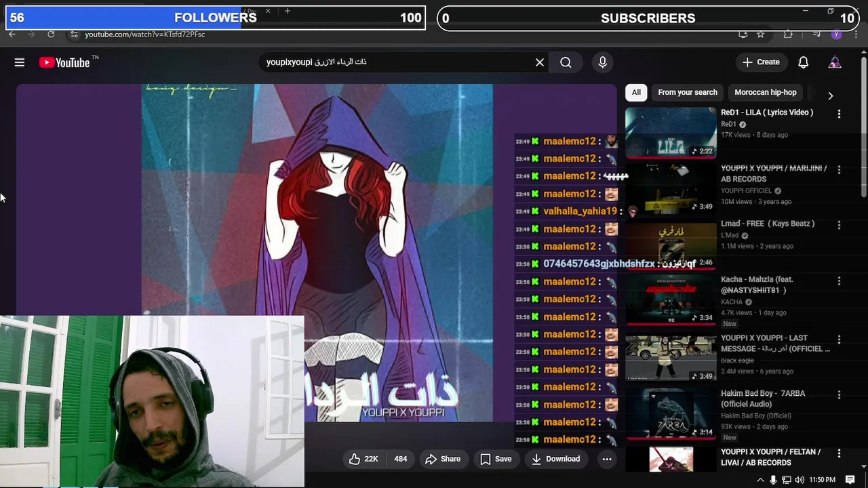Click valhalla_yahia19 chat username
Image resolution: width=868 pixels, height=488 pixels.
580,211
